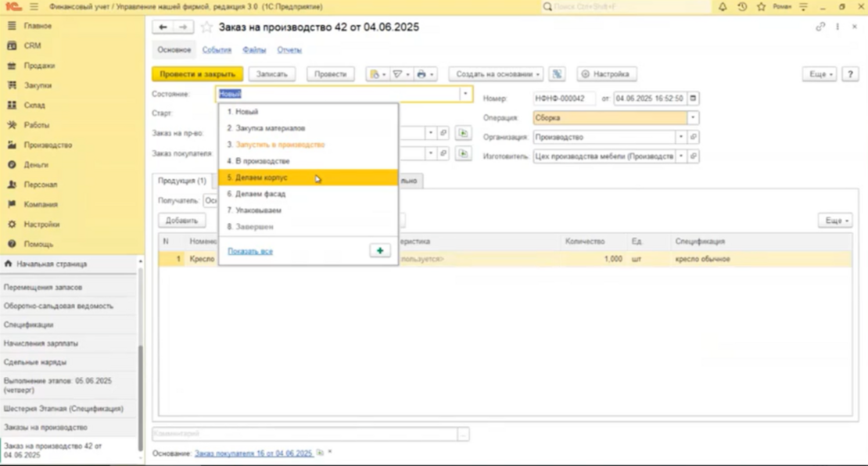The image size is (868, 466).
Task: Open Оборотно-сальдовая ведомость in open windows list
Action: [x=58, y=306]
